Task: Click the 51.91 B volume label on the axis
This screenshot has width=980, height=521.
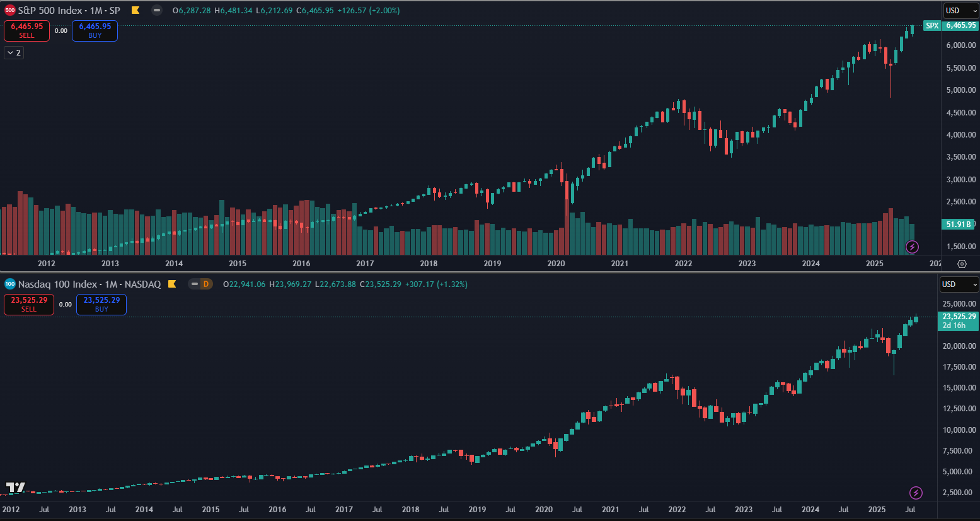Action: click(x=959, y=225)
